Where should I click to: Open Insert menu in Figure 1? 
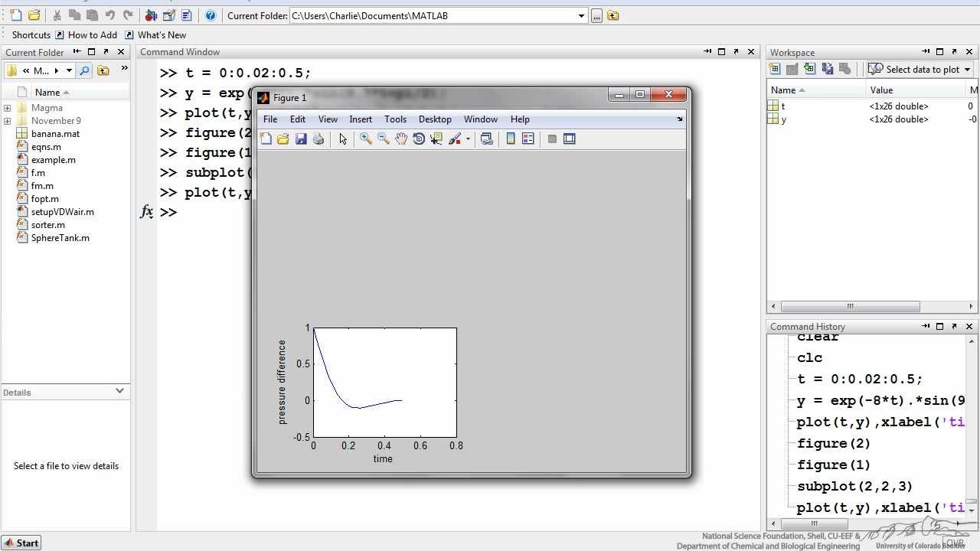[x=361, y=119]
